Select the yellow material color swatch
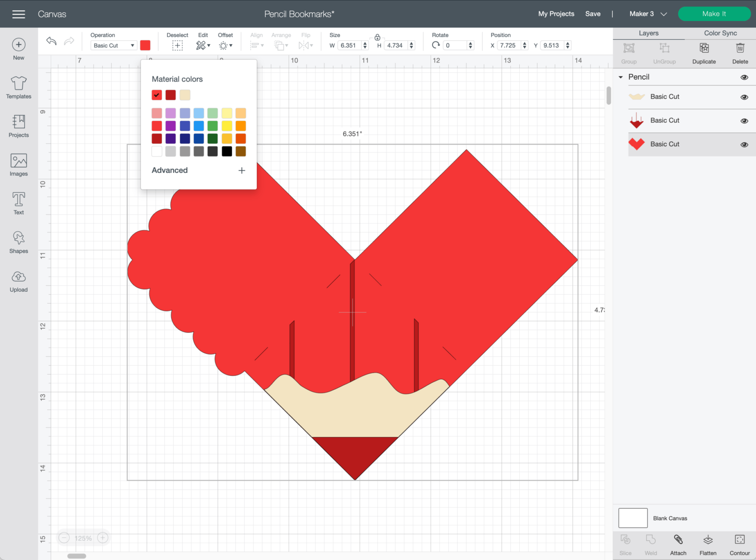756x560 pixels. 227,125
